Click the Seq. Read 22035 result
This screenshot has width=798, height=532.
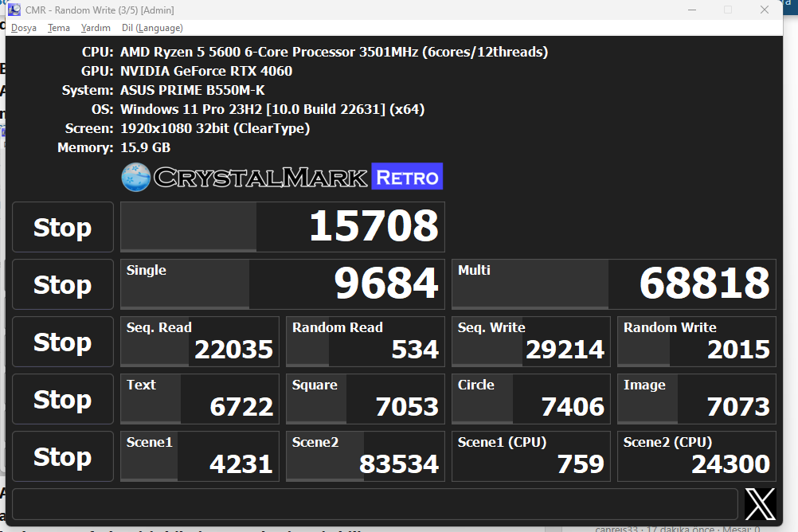pyautogui.click(x=199, y=342)
